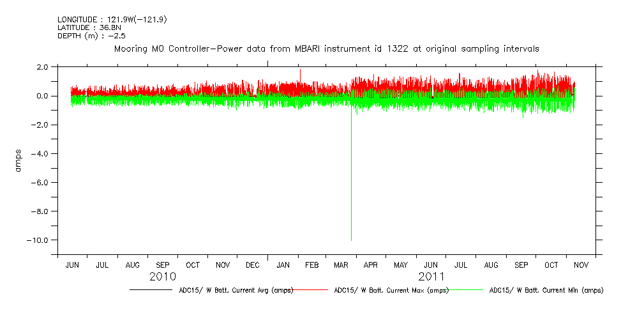This screenshot has width=644, height=322.
Task: Select the Batt. Current Max legend entry
Action: pos(391,290)
